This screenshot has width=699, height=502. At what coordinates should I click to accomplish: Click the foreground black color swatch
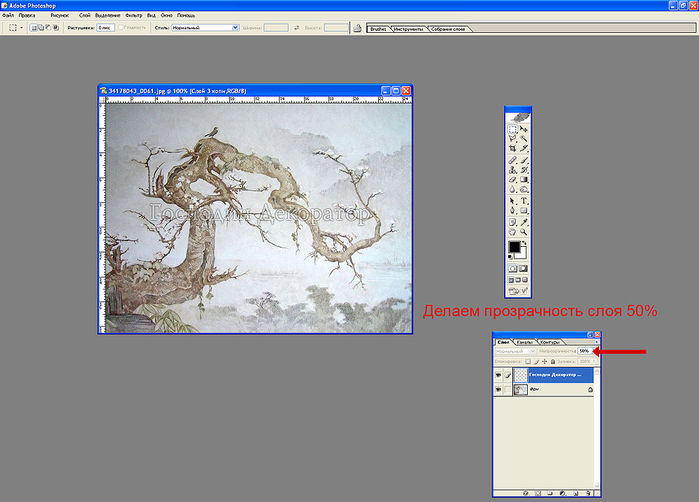(x=514, y=247)
